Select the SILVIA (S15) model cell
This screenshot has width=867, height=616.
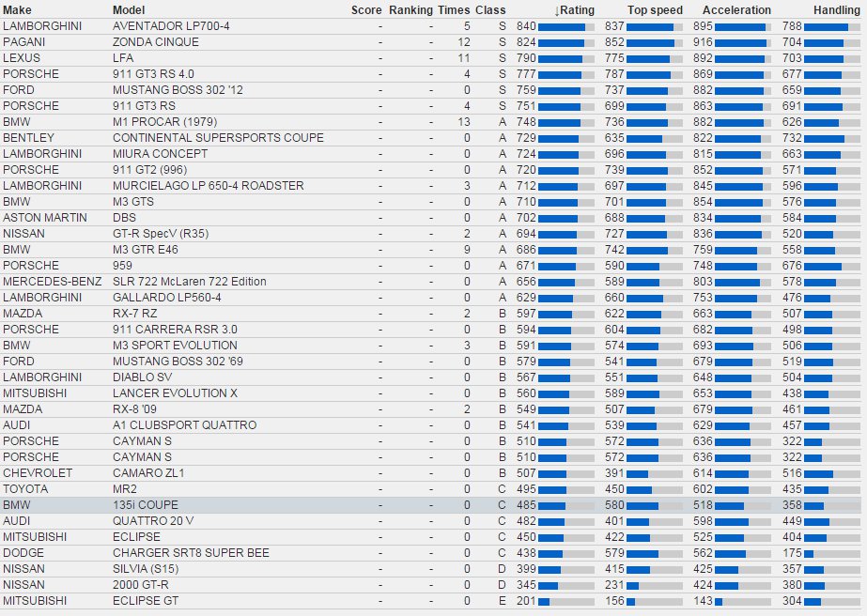pyautogui.click(x=146, y=569)
